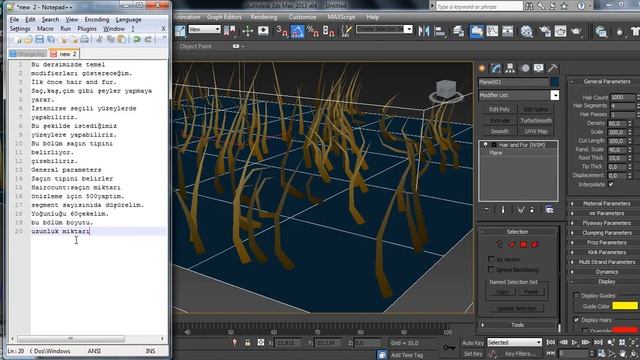Viewport: 640px width, 360px height.
Task: Toggle the Set Key button
Action: click(x=473, y=353)
